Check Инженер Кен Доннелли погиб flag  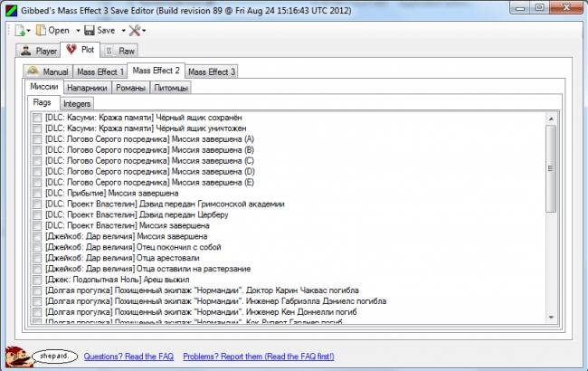pos(37,312)
